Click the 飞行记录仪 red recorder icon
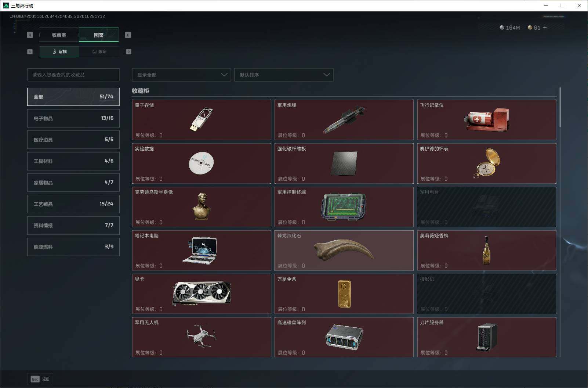This screenshot has width=588, height=388. (486, 120)
